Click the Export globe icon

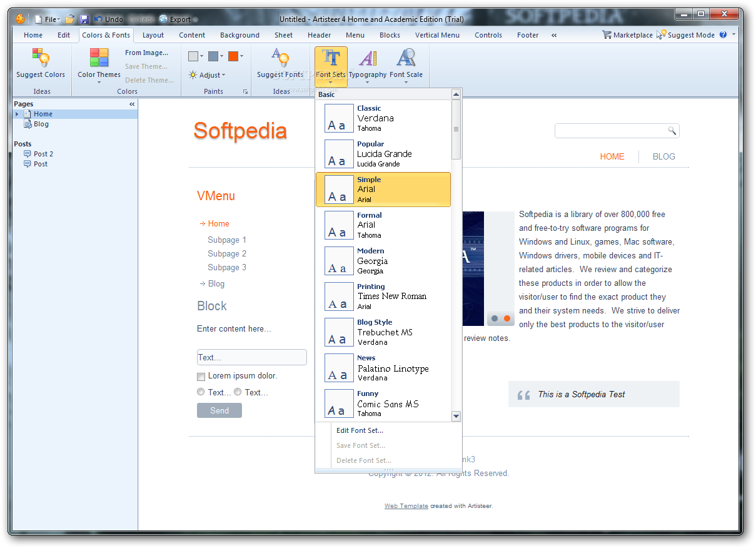(x=163, y=19)
